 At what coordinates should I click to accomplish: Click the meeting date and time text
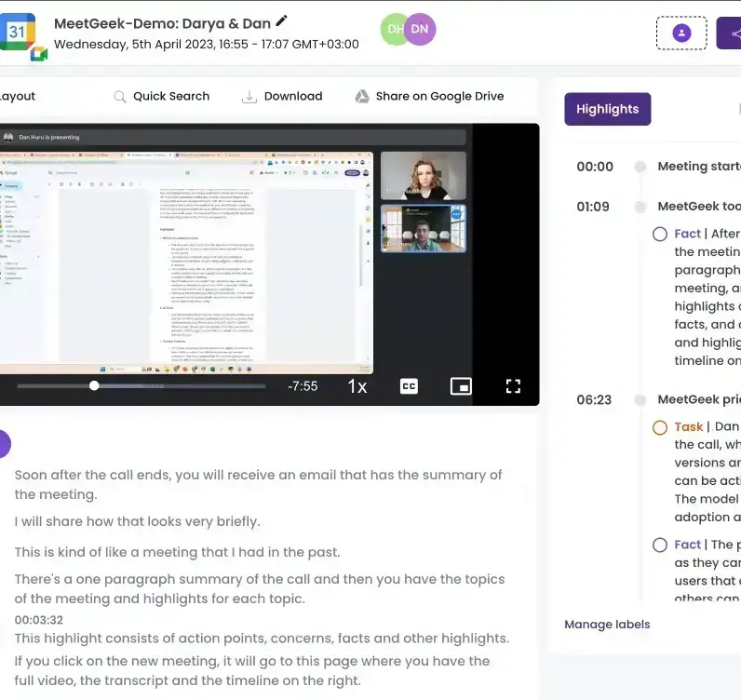[x=206, y=45]
